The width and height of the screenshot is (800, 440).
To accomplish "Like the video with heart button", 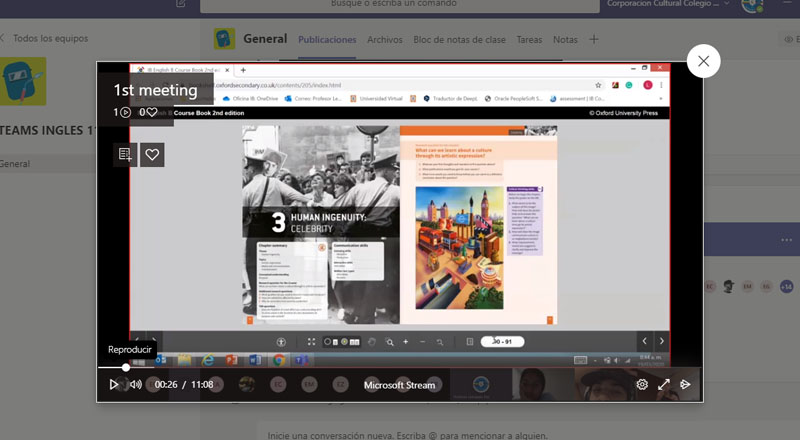I will (152, 155).
